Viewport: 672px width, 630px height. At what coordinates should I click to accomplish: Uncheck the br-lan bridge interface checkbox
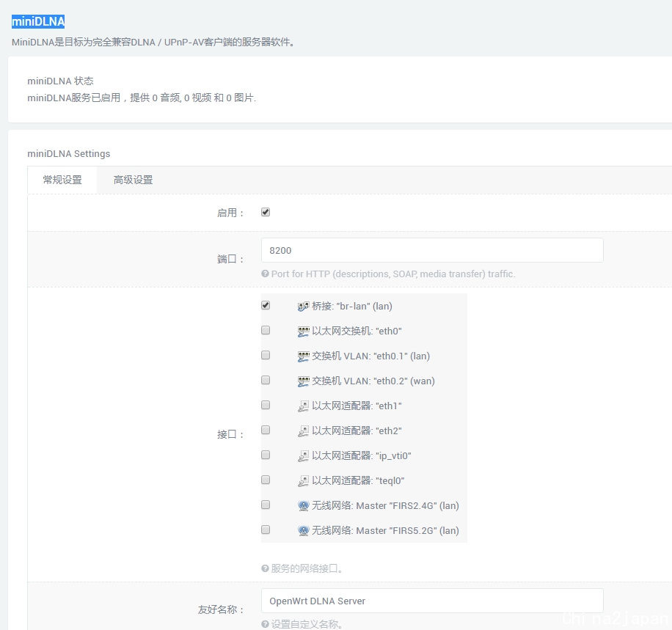(x=266, y=305)
